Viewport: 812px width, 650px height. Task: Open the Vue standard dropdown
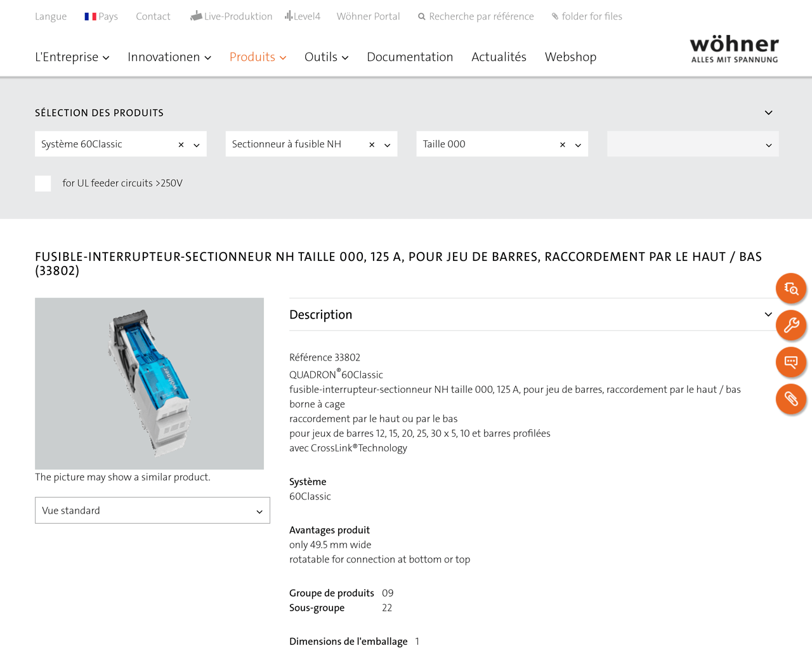152,510
